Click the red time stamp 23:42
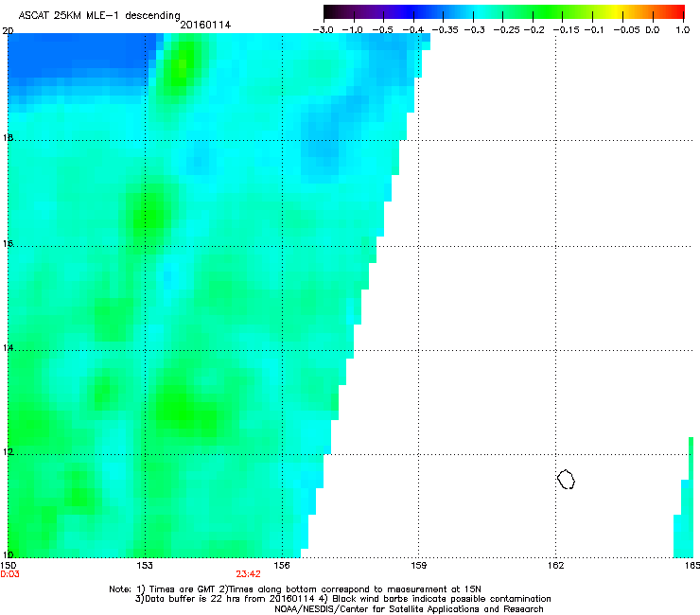 (248, 574)
